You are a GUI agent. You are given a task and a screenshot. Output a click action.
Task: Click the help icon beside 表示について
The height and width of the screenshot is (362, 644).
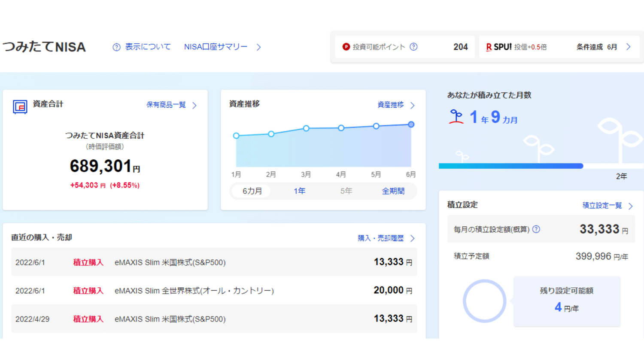click(x=116, y=47)
